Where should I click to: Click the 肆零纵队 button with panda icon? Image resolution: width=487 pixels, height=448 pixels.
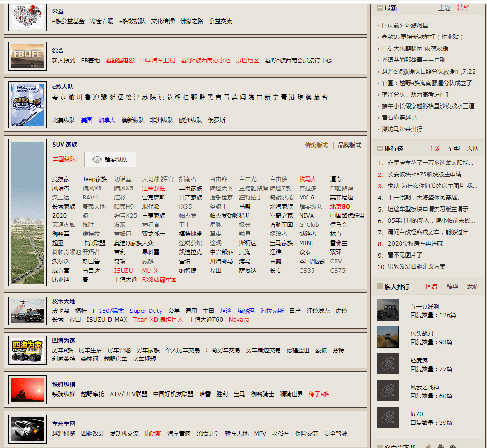coord(110,160)
